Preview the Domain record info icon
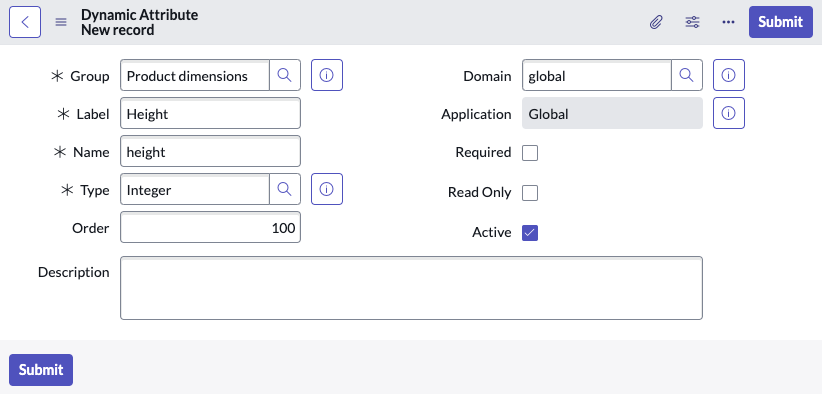Viewport: 822px width, 394px height. click(729, 75)
